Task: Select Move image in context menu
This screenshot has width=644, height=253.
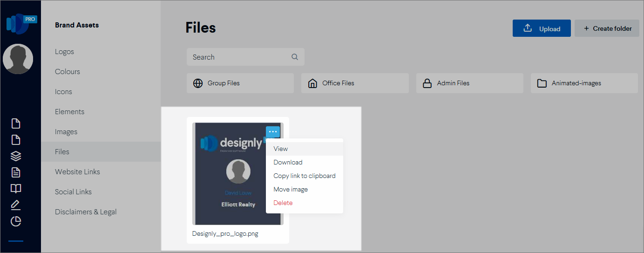Action: [x=305, y=189]
